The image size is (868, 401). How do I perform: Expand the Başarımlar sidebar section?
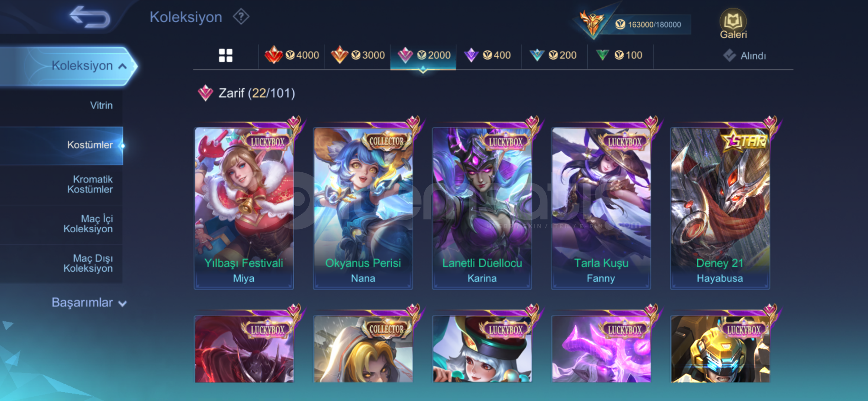pos(89,303)
